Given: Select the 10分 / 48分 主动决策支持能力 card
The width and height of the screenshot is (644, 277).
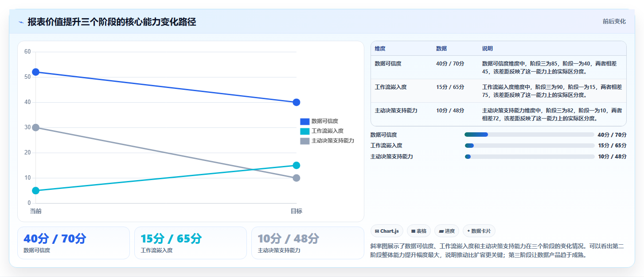Looking at the screenshot, I should pyautogui.click(x=308, y=243).
